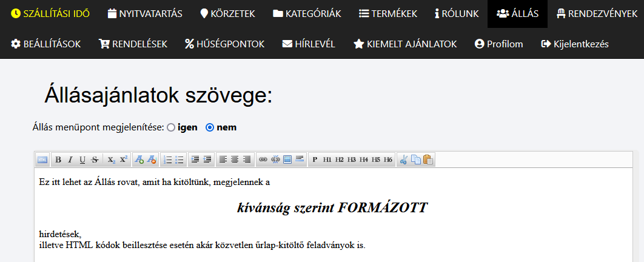The image size is (644, 262).
Task: Insert an image into the editor
Action: tap(287, 160)
